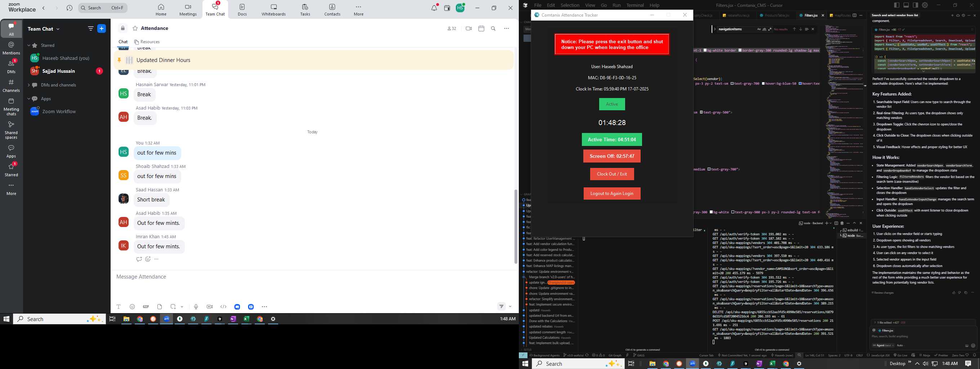The image size is (980, 369).
Task: Open Attendance channel more options
Action: click(x=506, y=28)
